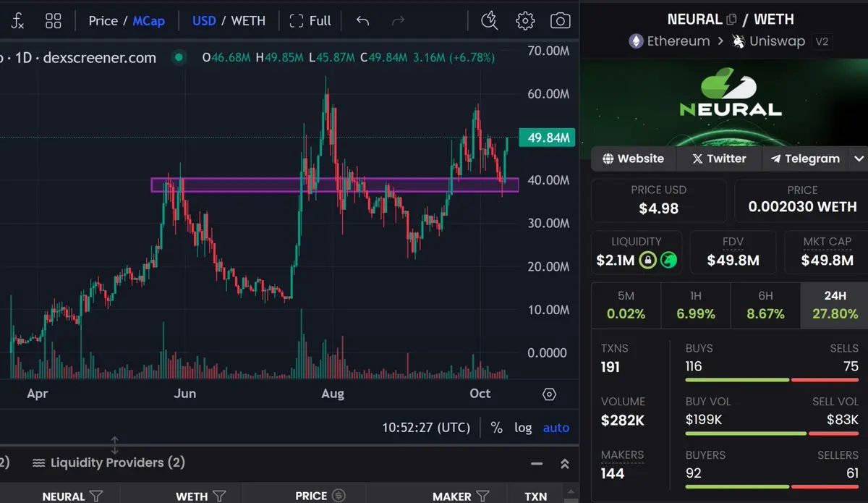Copy the NEURAL token address

point(731,20)
